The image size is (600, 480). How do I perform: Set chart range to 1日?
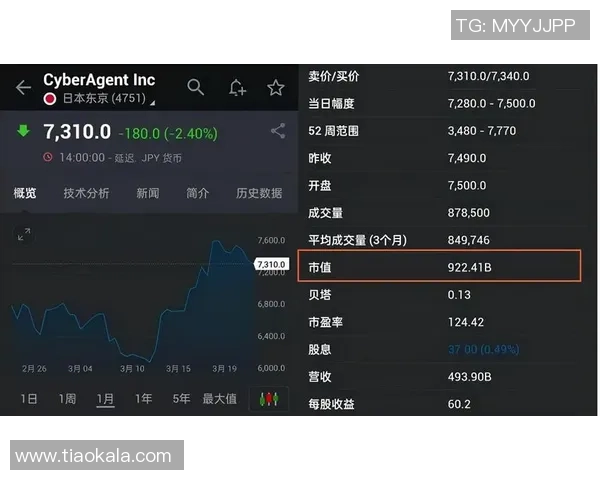(x=29, y=399)
